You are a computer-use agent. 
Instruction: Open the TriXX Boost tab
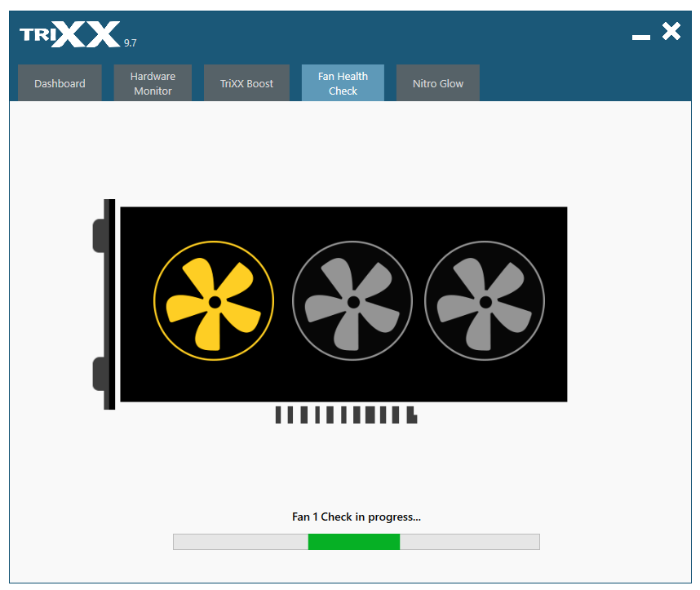pos(246,83)
